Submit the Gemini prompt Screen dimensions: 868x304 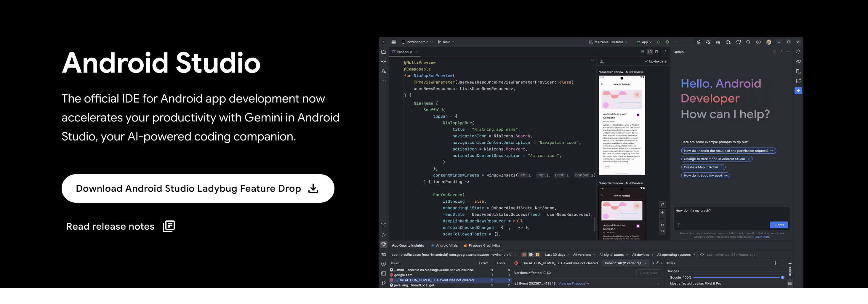778,225
